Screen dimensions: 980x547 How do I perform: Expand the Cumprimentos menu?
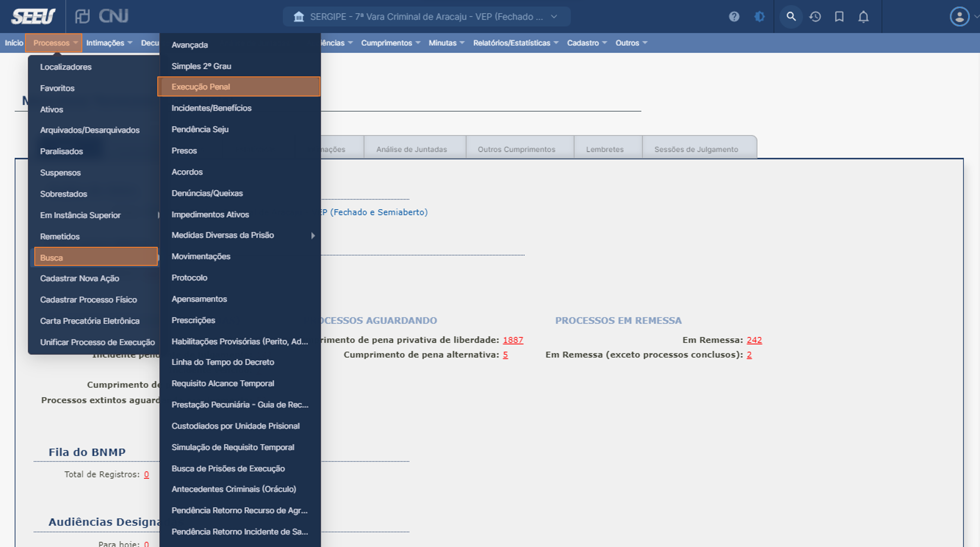pyautogui.click(x=391, y=43)
